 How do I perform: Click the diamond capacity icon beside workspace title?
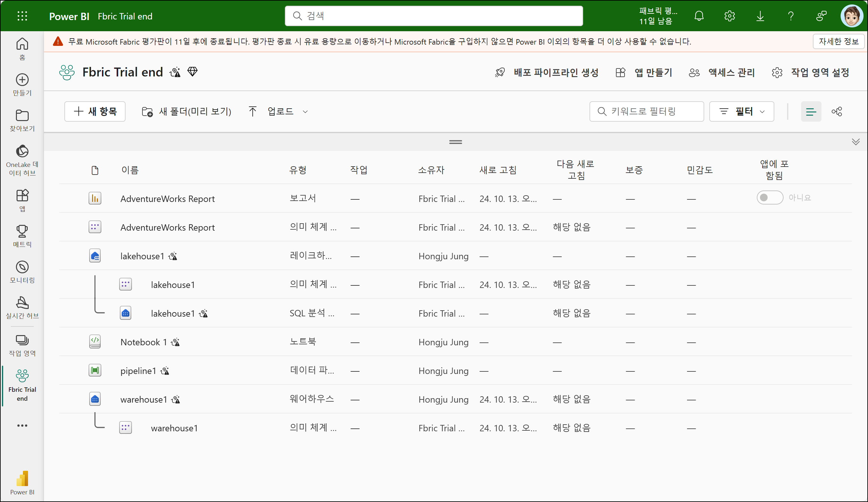(192, 72)
